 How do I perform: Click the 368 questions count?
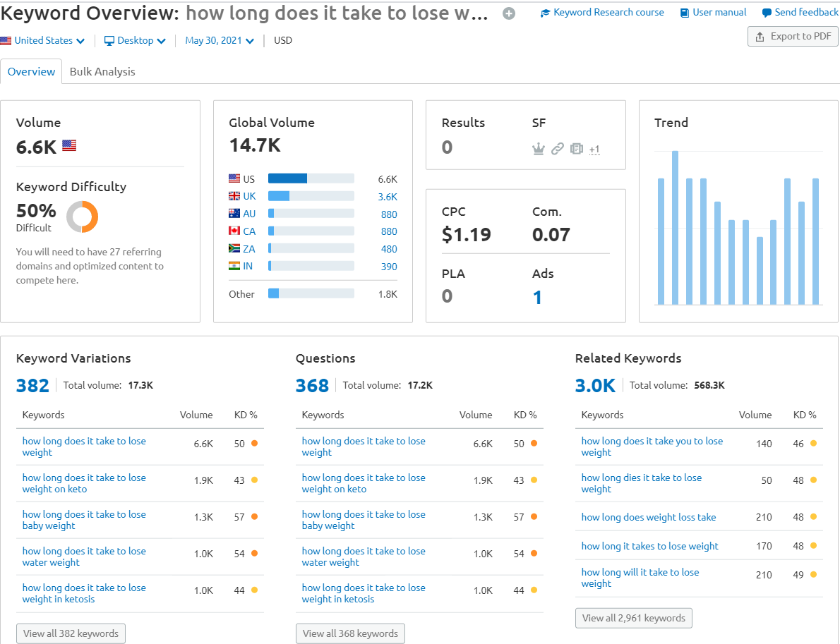click(x=312, y=385)
